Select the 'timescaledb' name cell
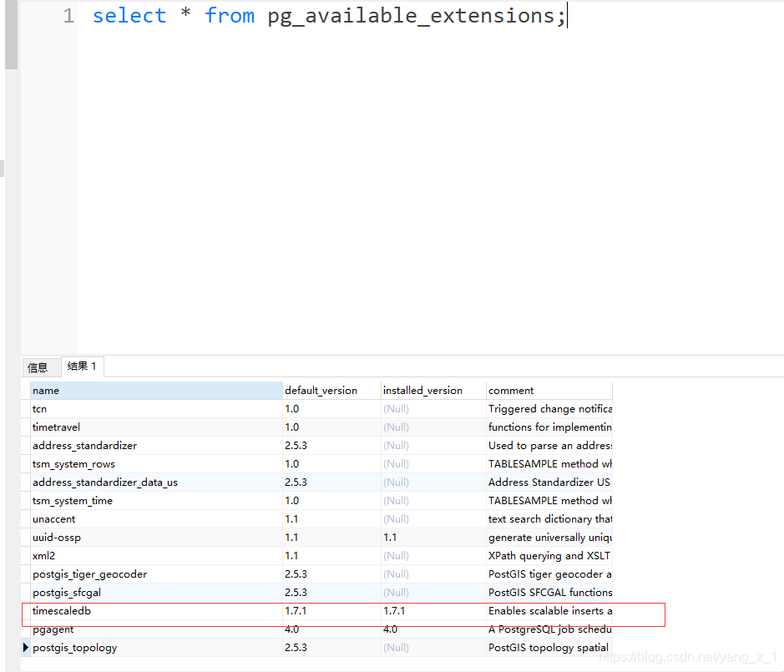Viewport: 784px width, 672px height. pyautogui.click(x=156, y=611)
